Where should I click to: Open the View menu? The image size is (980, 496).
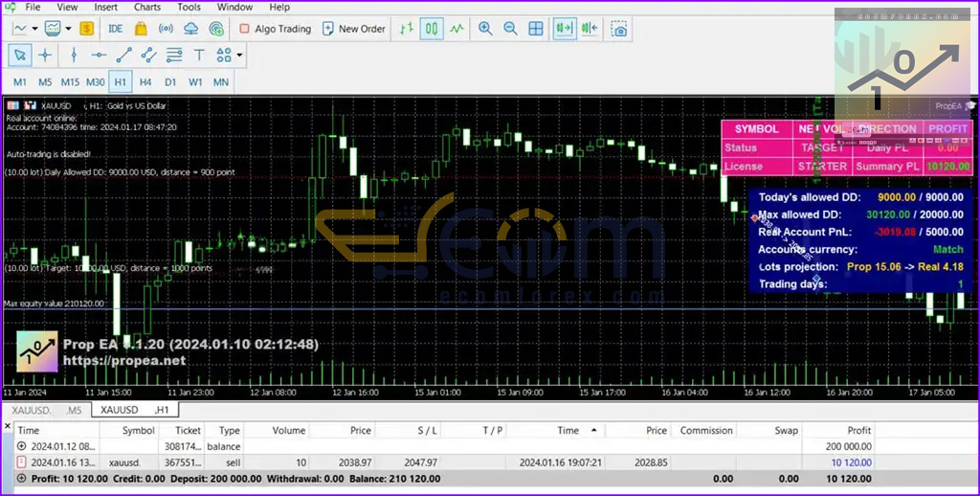click(x=68, y=8)
